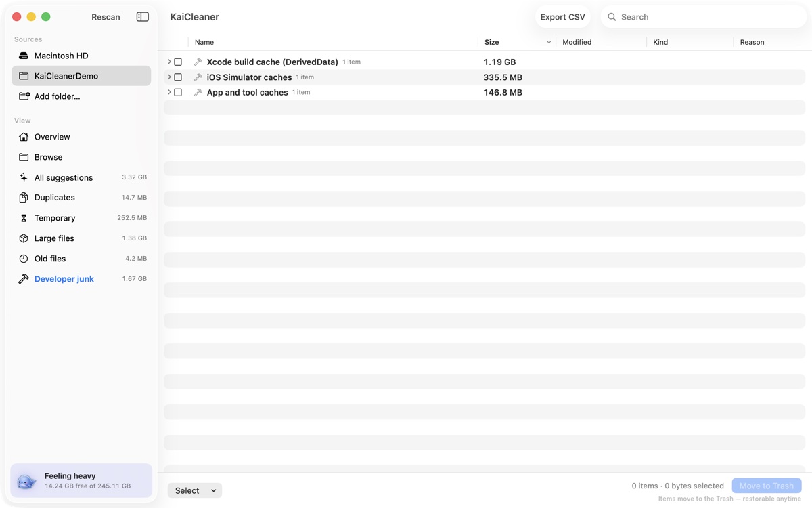812x508 pixels.
Task: Click the 146.8 MB size value
Action: (x=503, y=92)
